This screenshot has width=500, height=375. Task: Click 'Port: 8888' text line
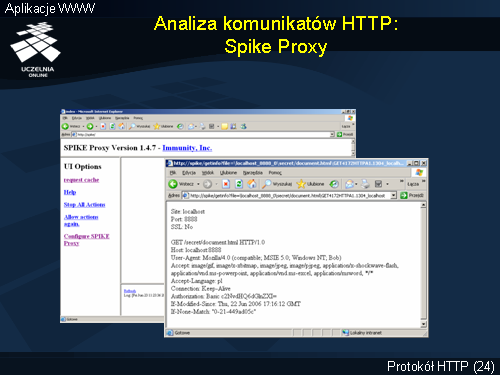(184, 219)
